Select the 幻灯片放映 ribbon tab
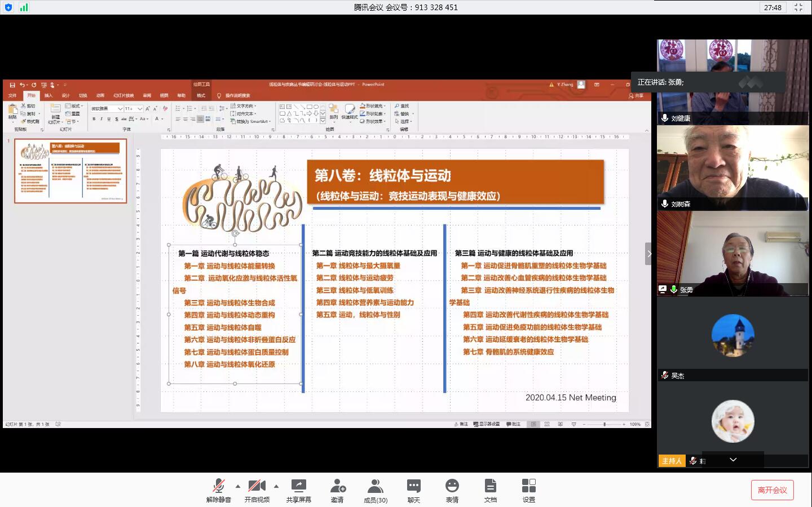The width and height of the screenshot is (812, 507). 123,95
